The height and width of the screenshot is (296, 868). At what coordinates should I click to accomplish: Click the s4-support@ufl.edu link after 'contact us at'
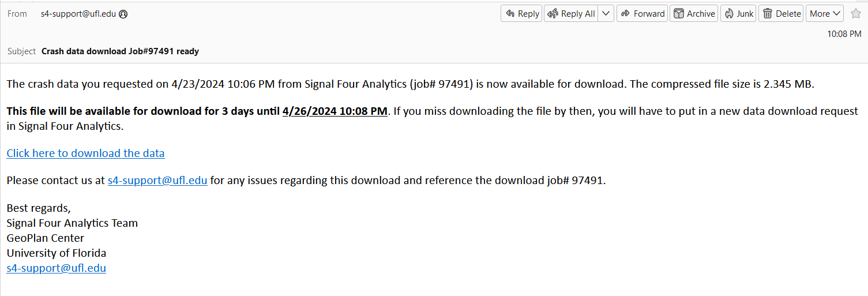(x=157, y=180)
